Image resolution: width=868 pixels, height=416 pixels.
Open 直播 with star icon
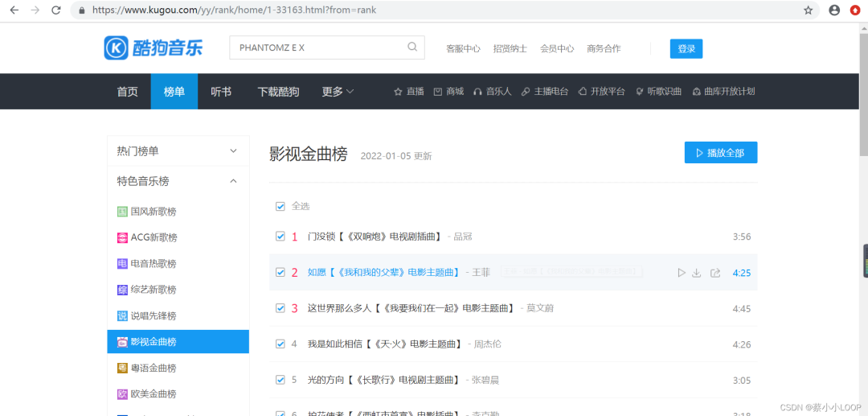[408, 92]
